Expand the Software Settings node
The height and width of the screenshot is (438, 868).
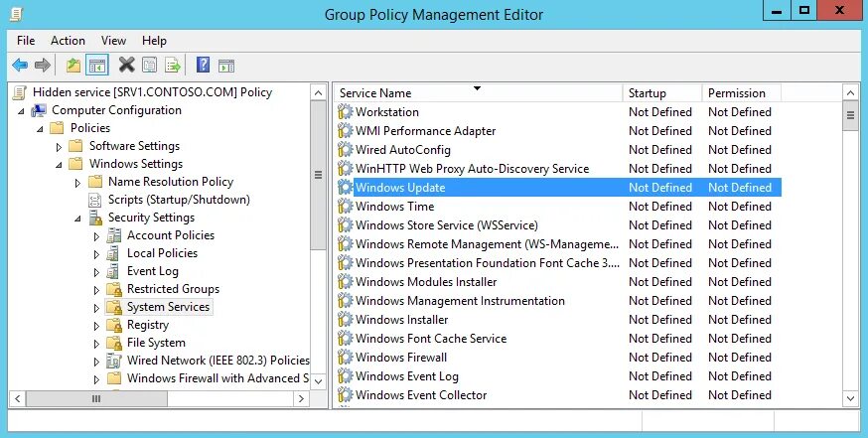pyautogui.click(x=60, y=146)
